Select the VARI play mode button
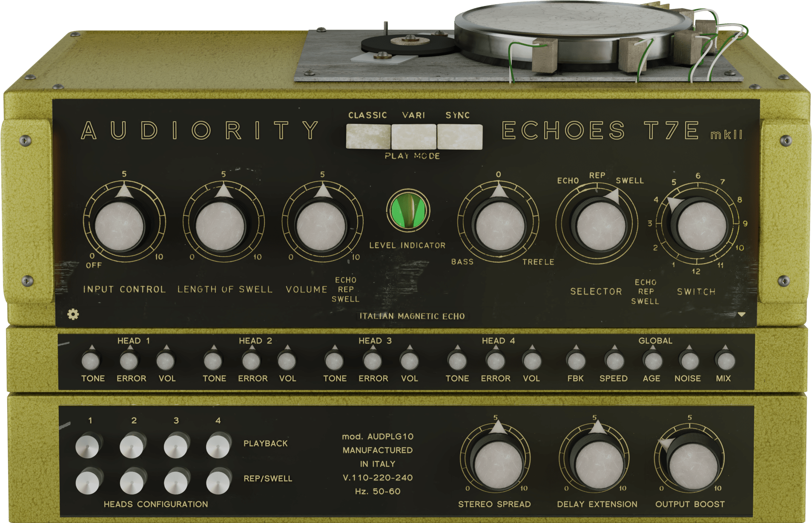The image size is (812, 523). click(414, 137)
